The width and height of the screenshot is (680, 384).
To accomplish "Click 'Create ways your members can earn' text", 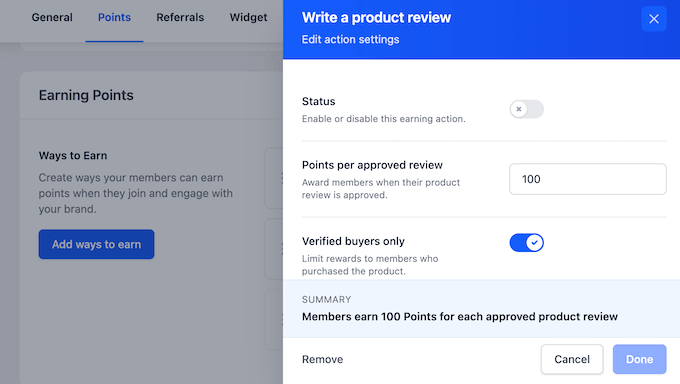I will 135,193.
